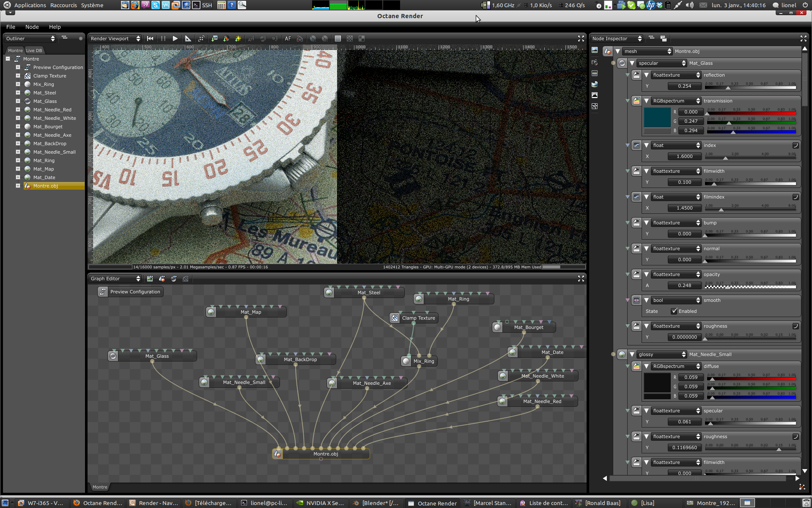
Task: Click the sun environment import icon
Action: pyautogui.click(x=238, y=39)
